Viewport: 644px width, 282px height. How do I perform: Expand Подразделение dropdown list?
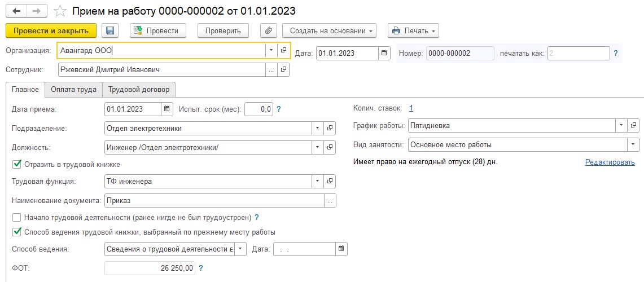pyautogui.click(x=317, y=128)
